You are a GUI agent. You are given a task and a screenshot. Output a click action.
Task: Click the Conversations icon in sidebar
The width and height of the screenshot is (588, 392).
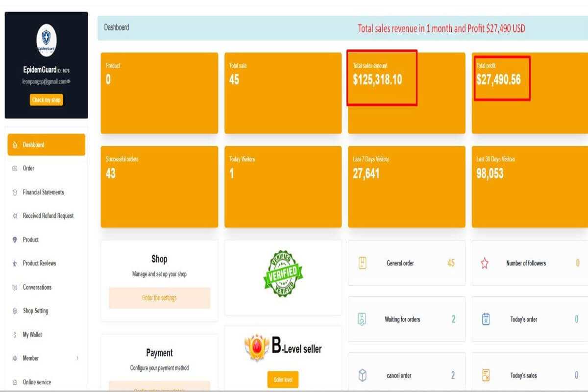point(15,288)
